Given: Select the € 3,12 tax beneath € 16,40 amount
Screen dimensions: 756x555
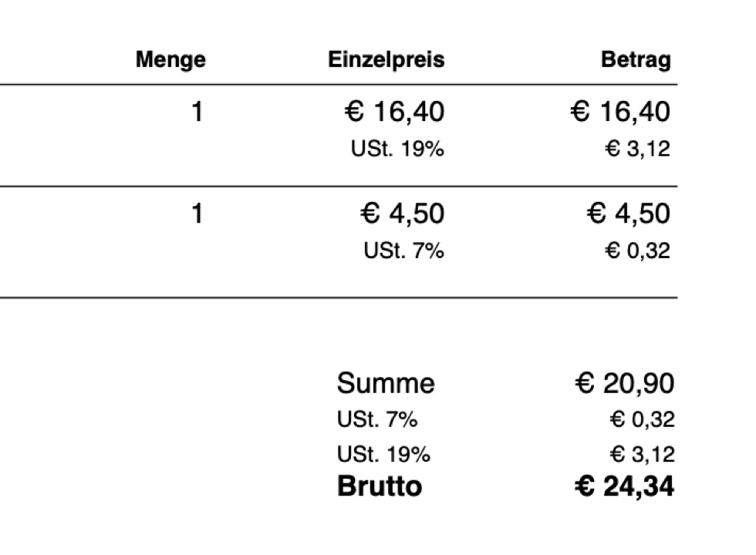Looking at the screenshot, I should [x=637, y=150].
